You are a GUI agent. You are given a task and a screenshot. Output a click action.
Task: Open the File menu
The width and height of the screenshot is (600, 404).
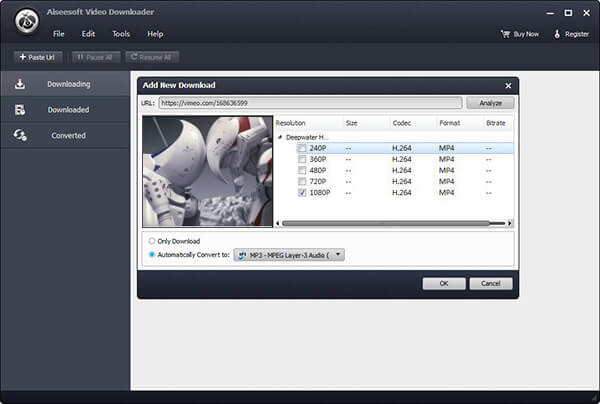click(x=59, y=34)
